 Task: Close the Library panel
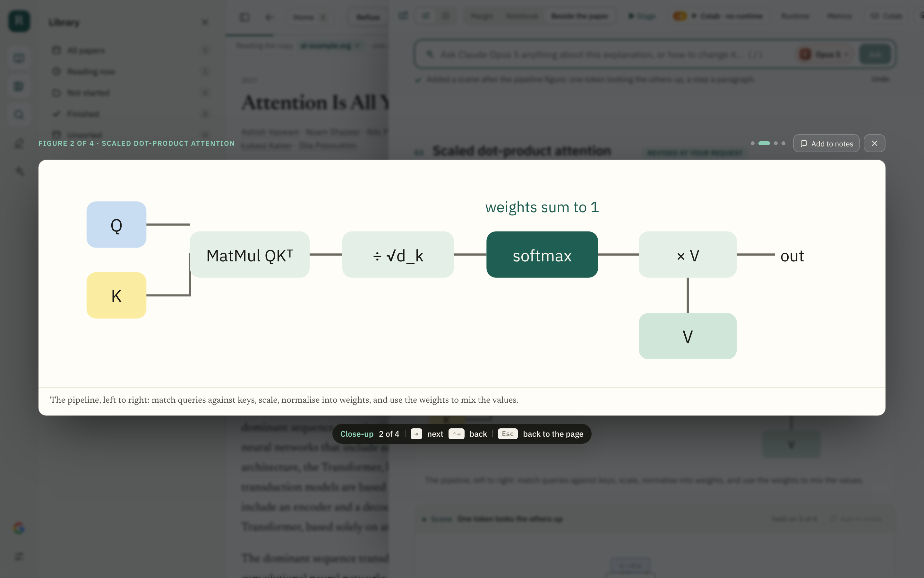pos(205,22)
